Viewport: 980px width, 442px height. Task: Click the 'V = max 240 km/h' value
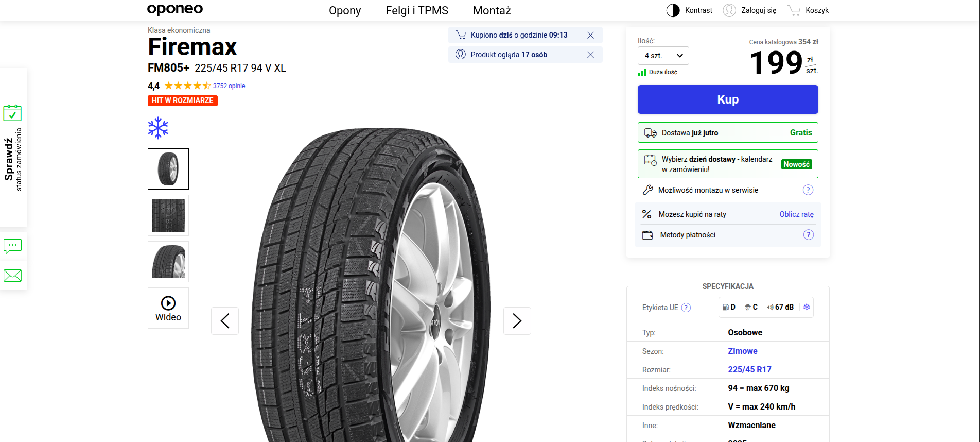point(761,406)
